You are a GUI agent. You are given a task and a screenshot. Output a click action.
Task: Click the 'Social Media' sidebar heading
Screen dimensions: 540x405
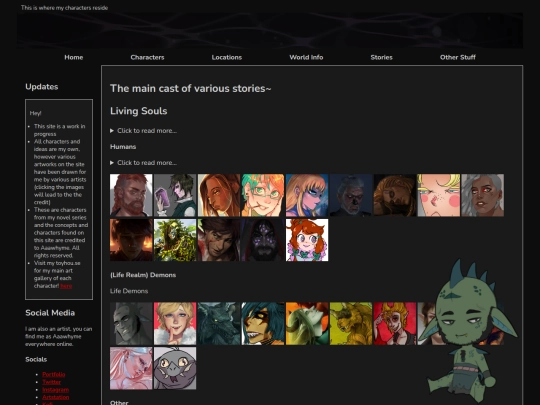point(50,313)
